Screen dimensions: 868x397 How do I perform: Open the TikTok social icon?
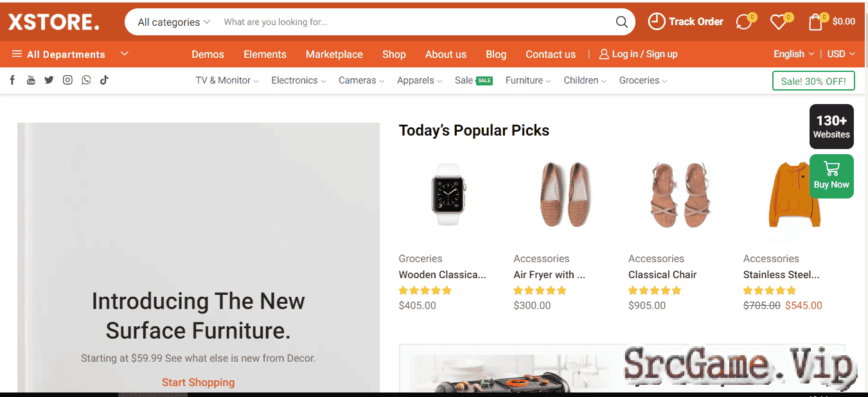(x=104, y=80)
